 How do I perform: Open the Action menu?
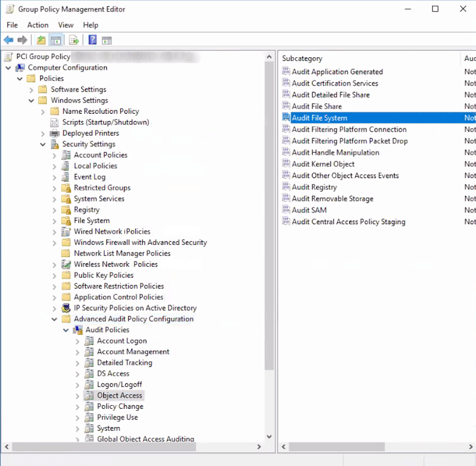[x=38, y=25]
